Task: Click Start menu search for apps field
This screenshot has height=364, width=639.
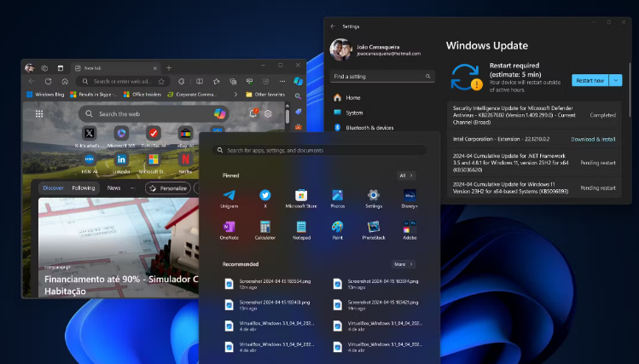Action: [x=319, y=150]
